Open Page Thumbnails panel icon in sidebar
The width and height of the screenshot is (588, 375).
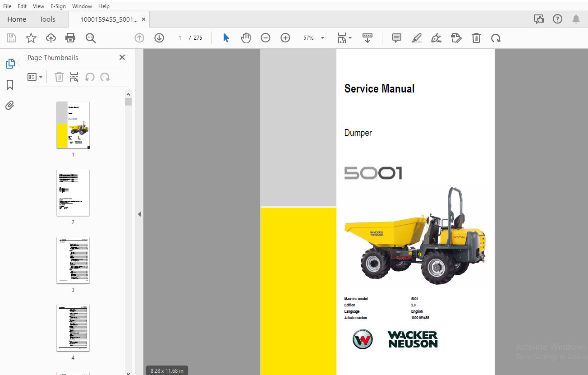[x=10, y=64]
